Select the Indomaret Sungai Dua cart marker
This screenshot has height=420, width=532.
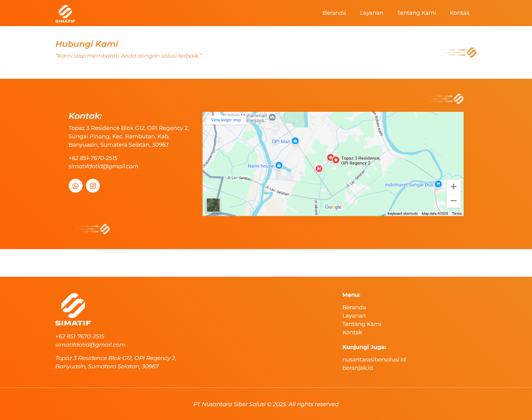pos(438,184)
